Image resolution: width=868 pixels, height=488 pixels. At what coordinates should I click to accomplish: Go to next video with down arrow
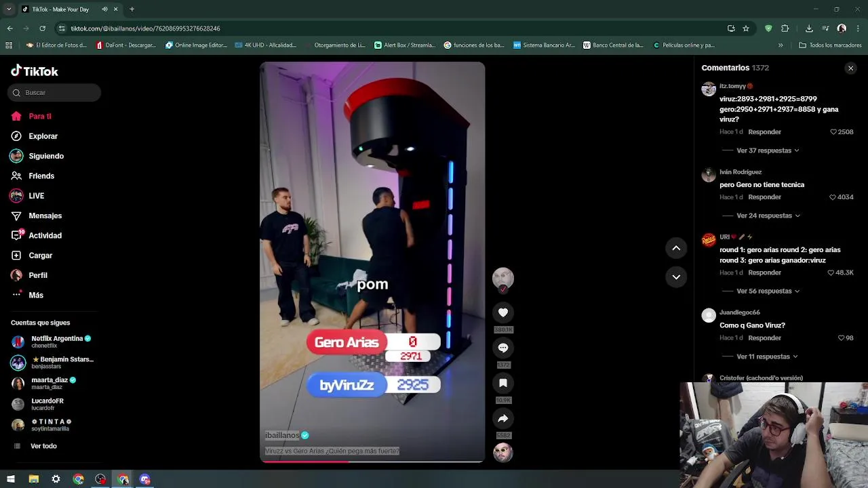pos(676,277)
